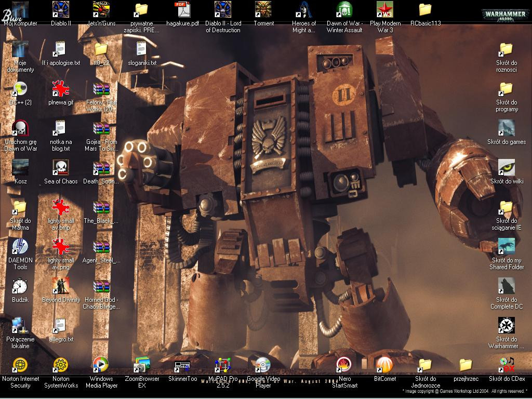This screenshot has height=399, width=532.
Task: Open the lighty small av.bmp image
Action: pos(61,207)
